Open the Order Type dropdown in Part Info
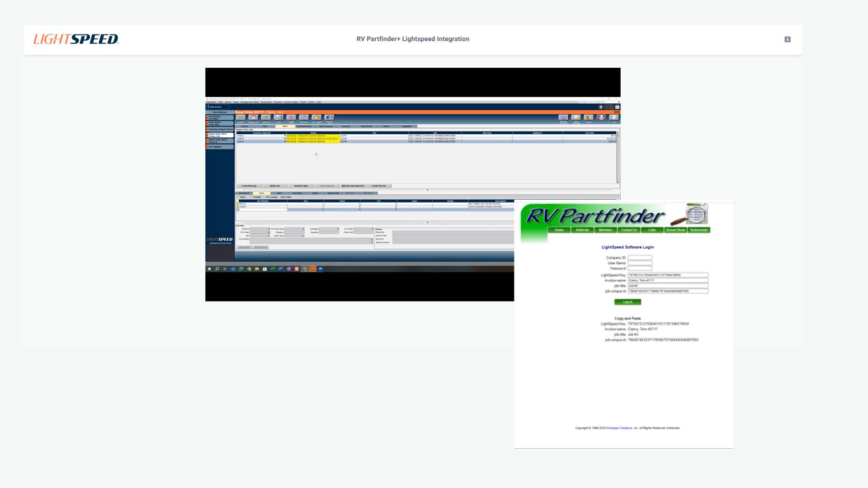This screenshot has height=488, width=868. 303,236
